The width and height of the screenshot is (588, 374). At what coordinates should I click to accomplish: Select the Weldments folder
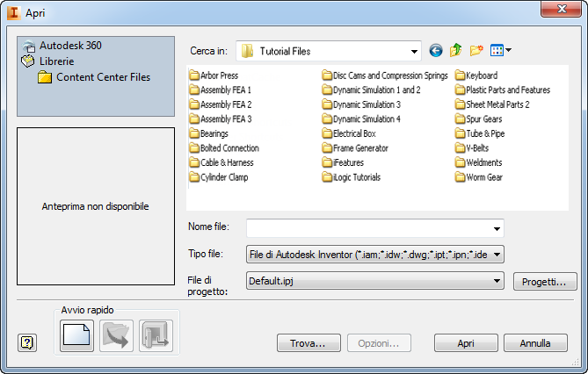pos(478,163)
